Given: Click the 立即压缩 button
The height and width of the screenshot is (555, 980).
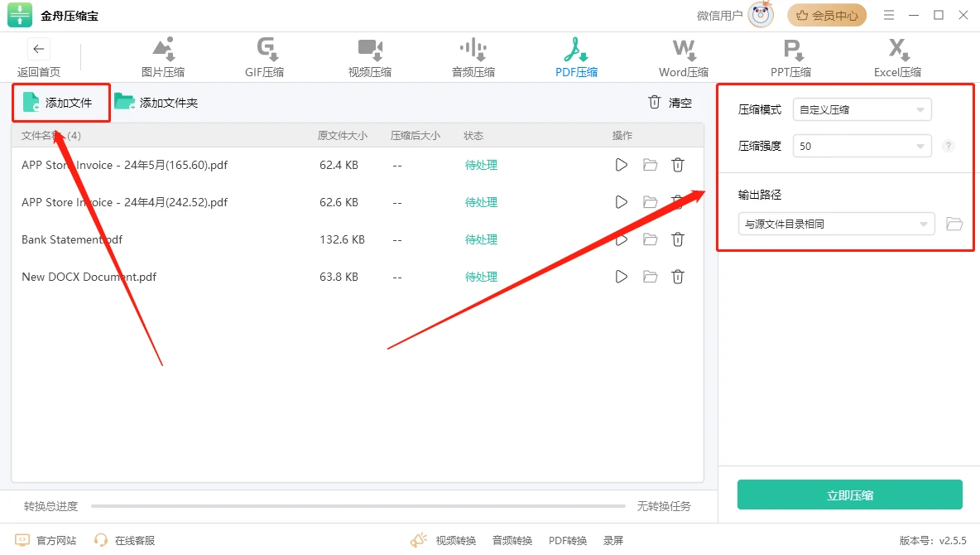Looking at the screenshot, I should coord(849,495).
